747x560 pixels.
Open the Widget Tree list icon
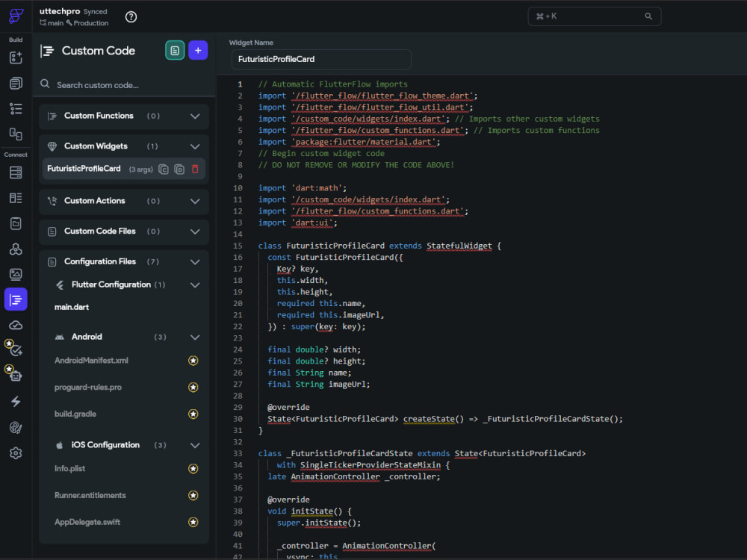[x=16, y=108]
